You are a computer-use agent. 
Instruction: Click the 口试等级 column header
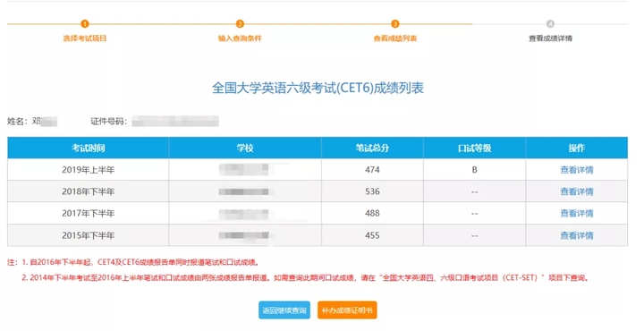(x=474, y=148)
